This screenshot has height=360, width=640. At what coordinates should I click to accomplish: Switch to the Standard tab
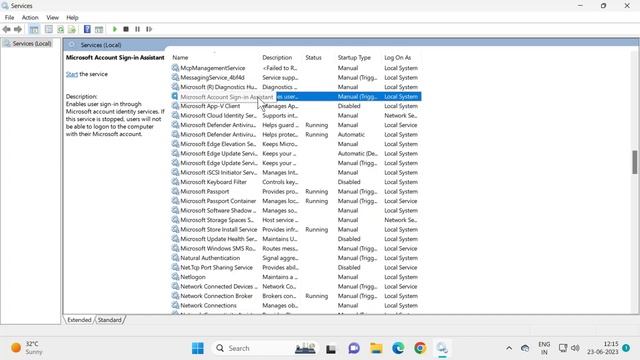pyautogui.click(x=109, y=320)
